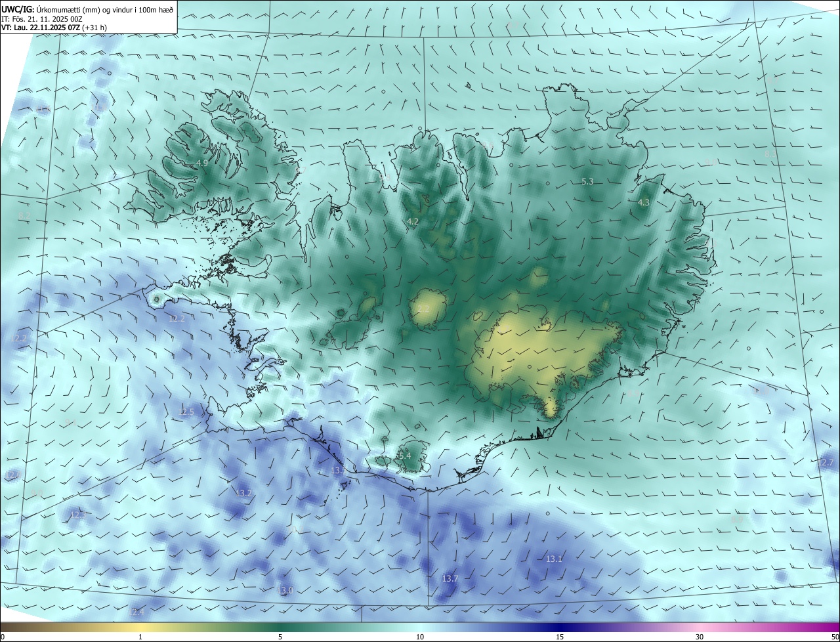Viewport: 840px width, 642px height.
Task: Click the 4.2 value on the map
Action: coord(413,222)
